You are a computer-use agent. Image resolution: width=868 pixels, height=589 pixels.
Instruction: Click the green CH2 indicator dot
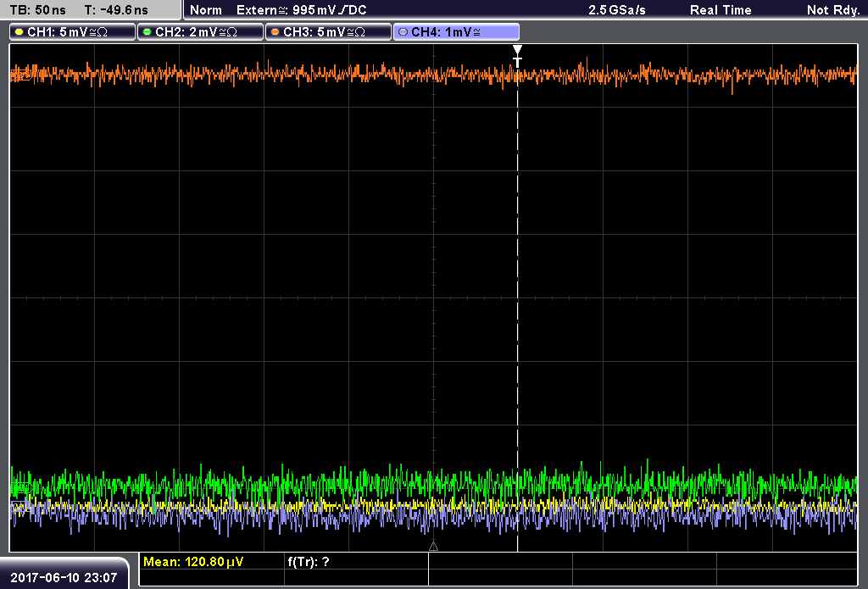[147, 32]
